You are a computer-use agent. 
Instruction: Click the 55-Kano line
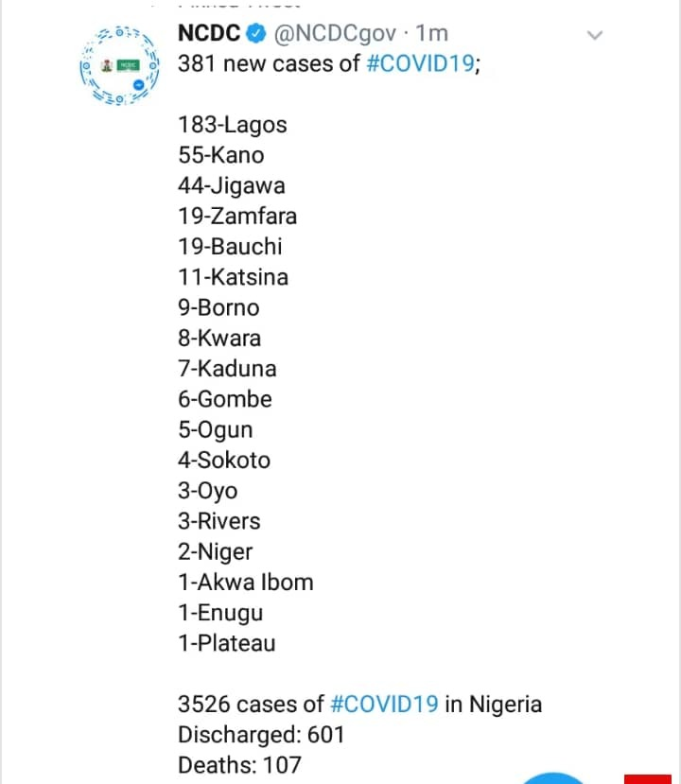pyautogui.click(x=220, y=155)
